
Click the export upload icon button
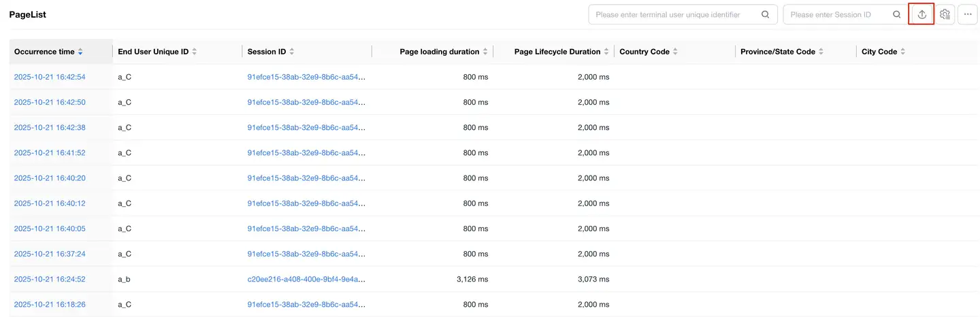pos(921,14)
